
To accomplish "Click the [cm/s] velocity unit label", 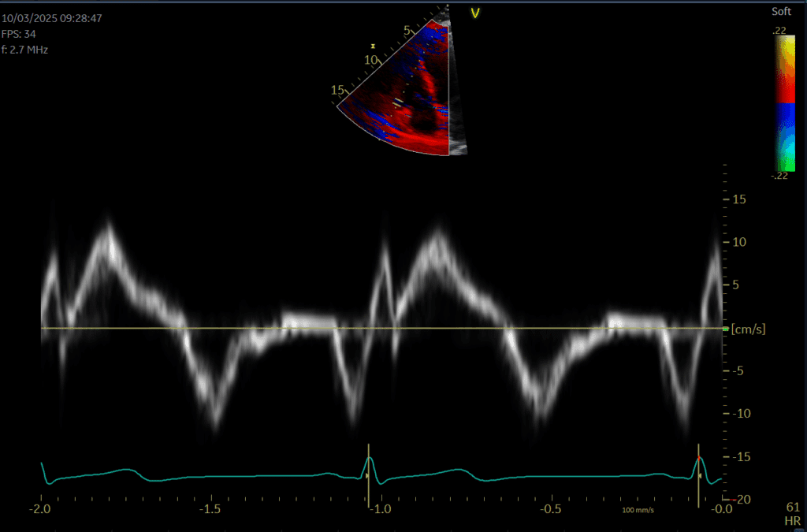I will pos(747,329).
